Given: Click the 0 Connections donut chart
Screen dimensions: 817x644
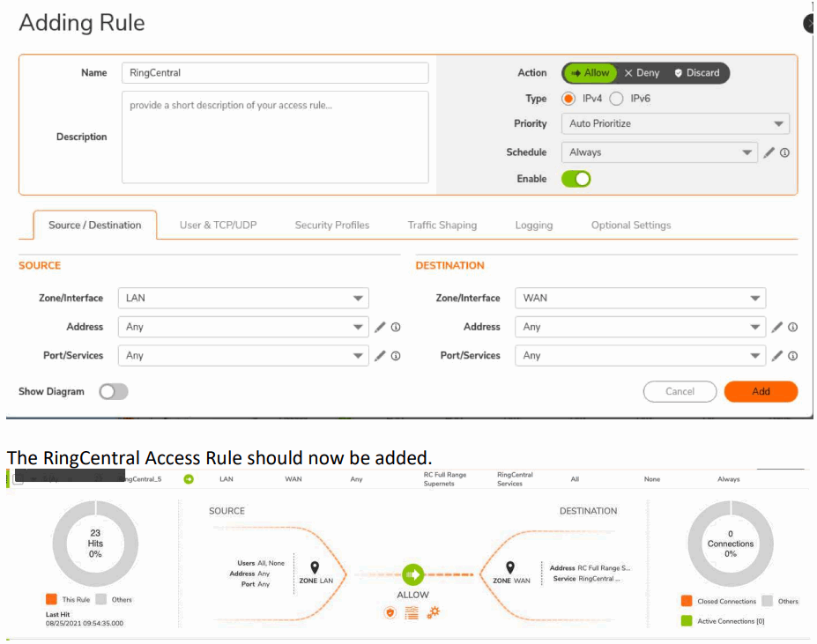Looking at the screenshot, I should pos(730,544).
